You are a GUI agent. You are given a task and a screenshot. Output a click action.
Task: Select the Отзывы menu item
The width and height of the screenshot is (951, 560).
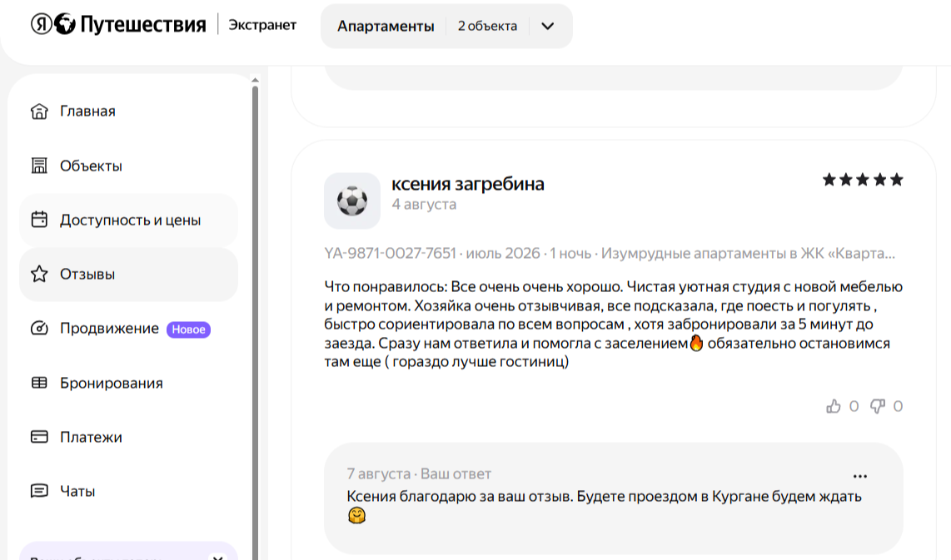click(x=128, y=274)
